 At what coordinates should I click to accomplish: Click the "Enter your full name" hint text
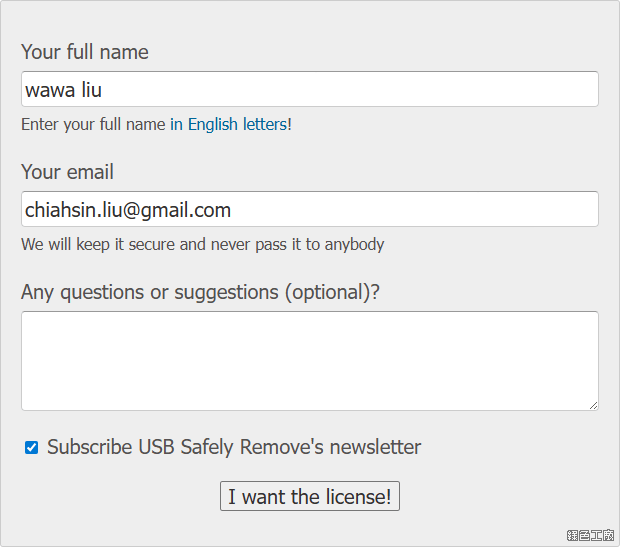pyautogui.click(x=93, y=125)
